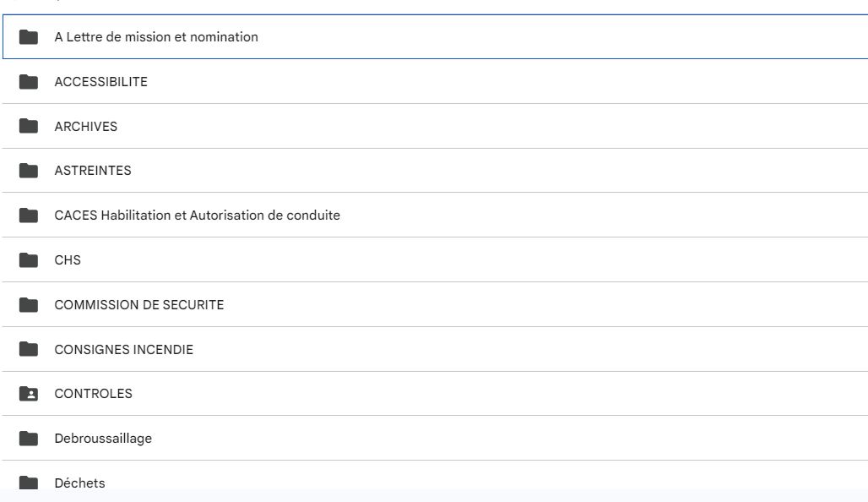Click the shared CONTROLES folder icon
The image size is (868, 502).
(x=28, y=394)
